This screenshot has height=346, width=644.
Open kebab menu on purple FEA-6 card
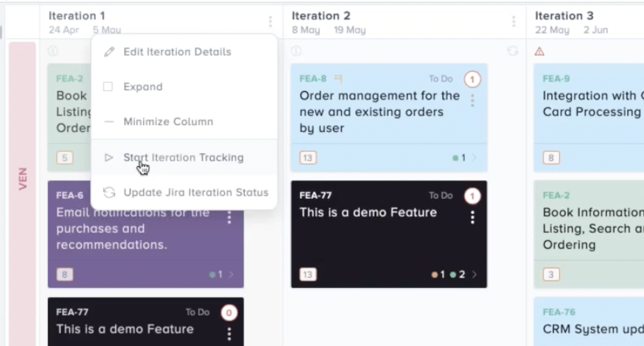click(229, 217)
